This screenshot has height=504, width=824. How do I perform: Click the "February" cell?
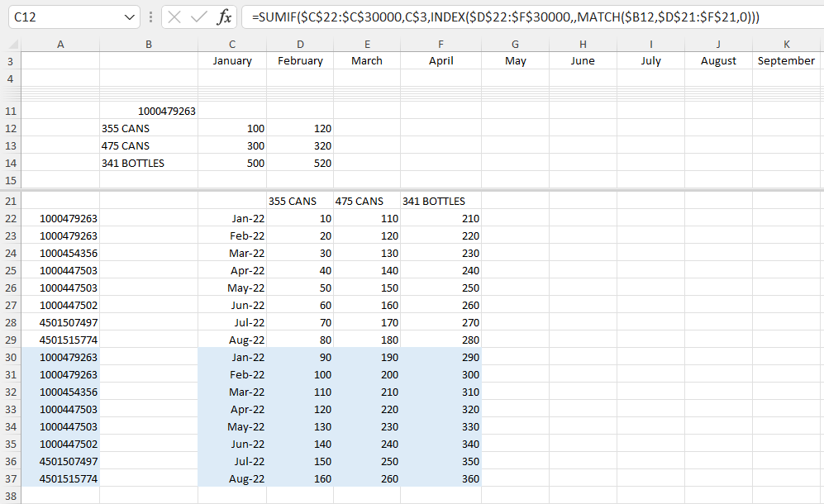[300, 61]
